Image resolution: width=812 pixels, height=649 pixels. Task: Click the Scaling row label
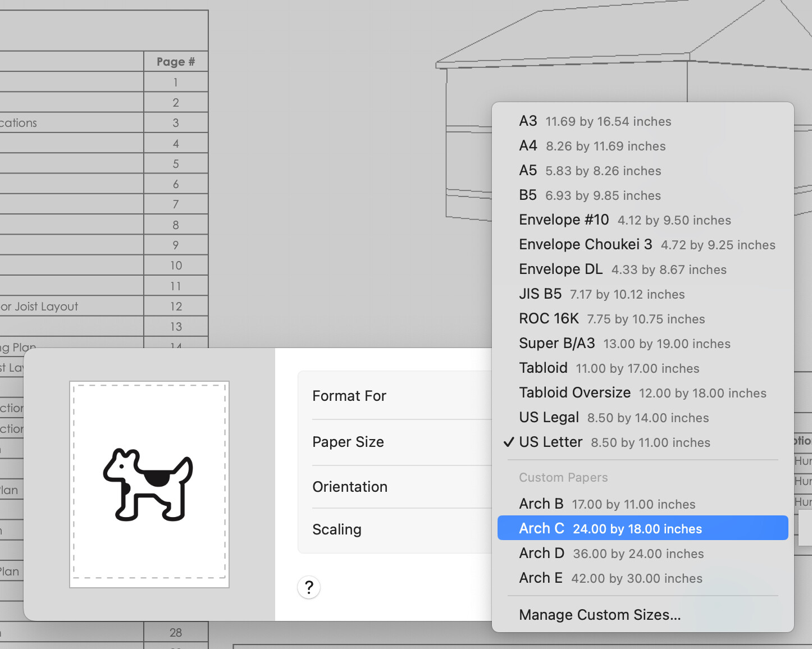click(x=337, y=529)
